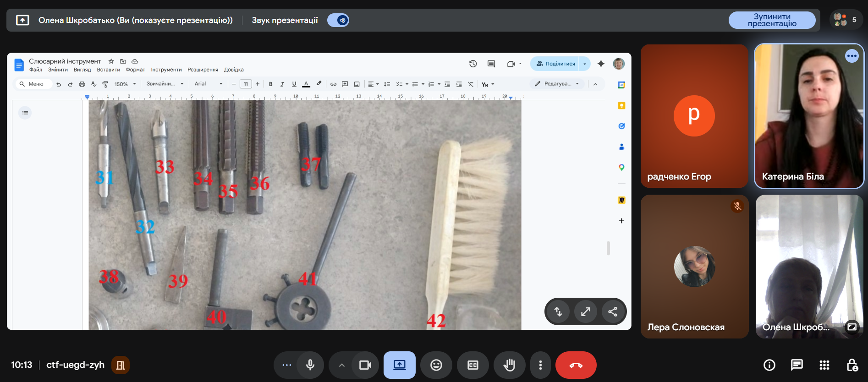
Task: Leave the call with red hang-up button
Action: [x=576, y=365]
